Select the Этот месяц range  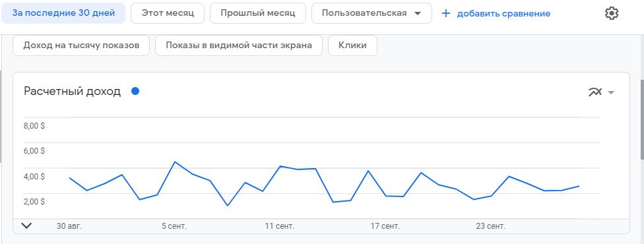tap(168, 13)
